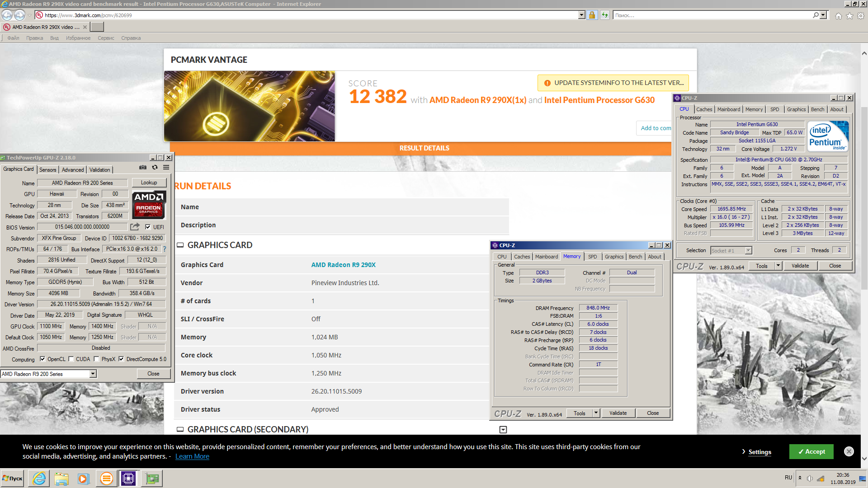Open the GPU-Z taskbar icon
The image size is (868, 488).
click(x=152, y=478)
